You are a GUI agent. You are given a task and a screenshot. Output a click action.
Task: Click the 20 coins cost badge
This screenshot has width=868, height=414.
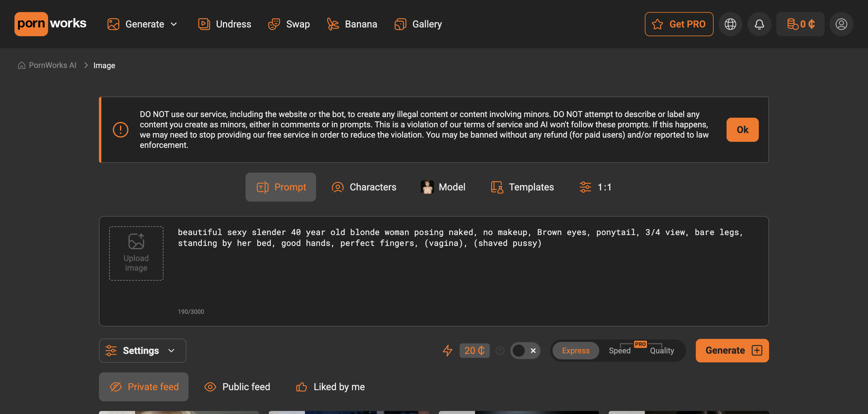click(x=474, y=351)
